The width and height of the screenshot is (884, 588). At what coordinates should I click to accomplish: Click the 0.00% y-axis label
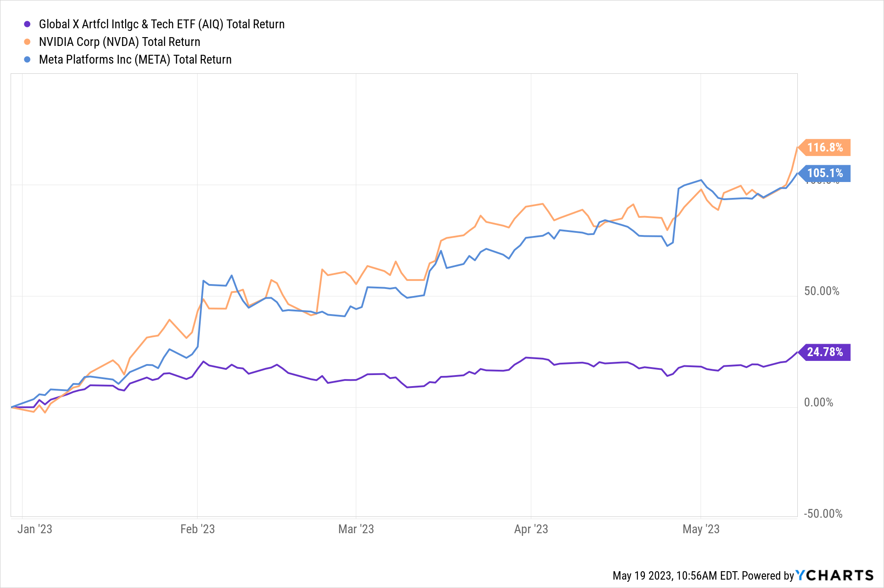point(818,402)
